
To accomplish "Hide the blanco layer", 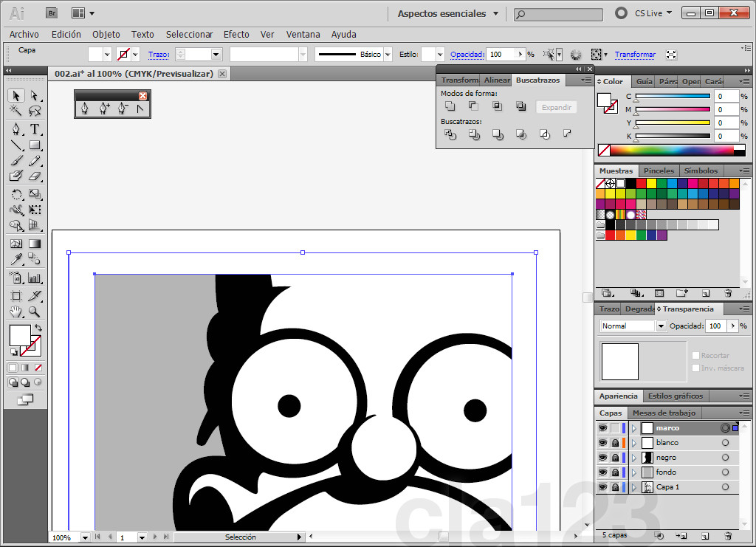I will [602, 442].
